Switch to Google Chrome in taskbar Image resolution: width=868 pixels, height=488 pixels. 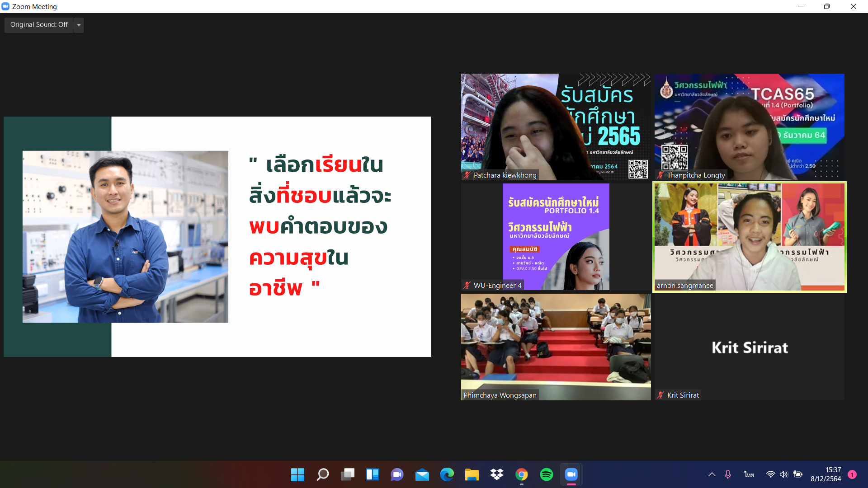click(521, 474)
